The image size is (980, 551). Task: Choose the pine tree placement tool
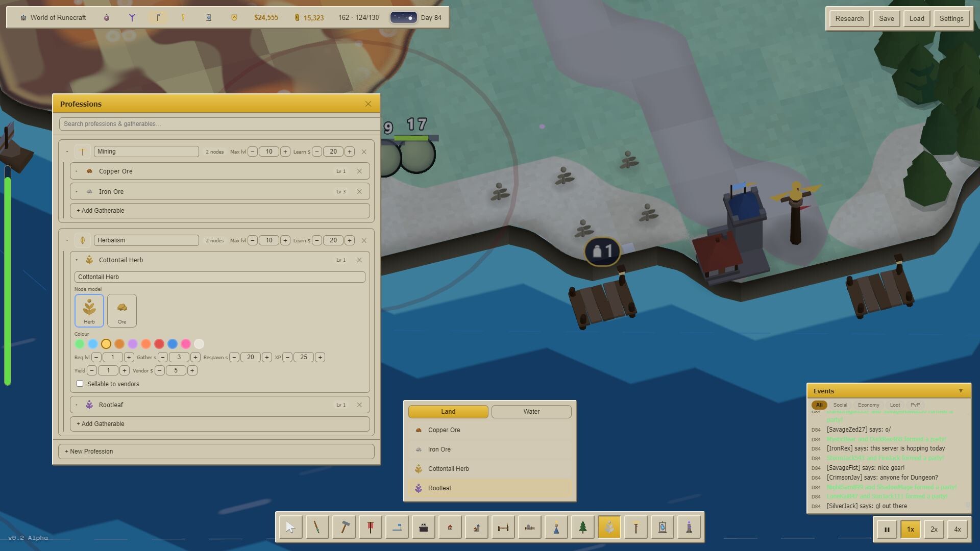click(583, 528)
